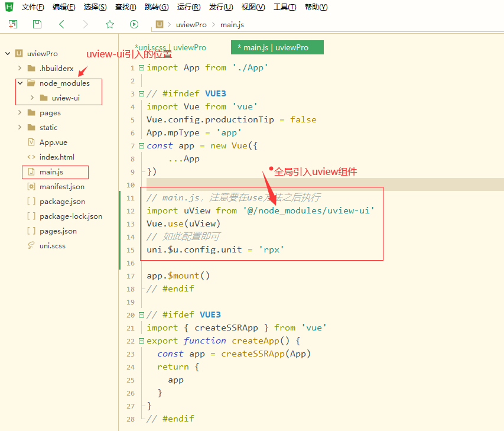Switch to the uni.scss editor tab
Image resolution: width=504 pixels, height=431 pixels.
[x=170, y=48]
